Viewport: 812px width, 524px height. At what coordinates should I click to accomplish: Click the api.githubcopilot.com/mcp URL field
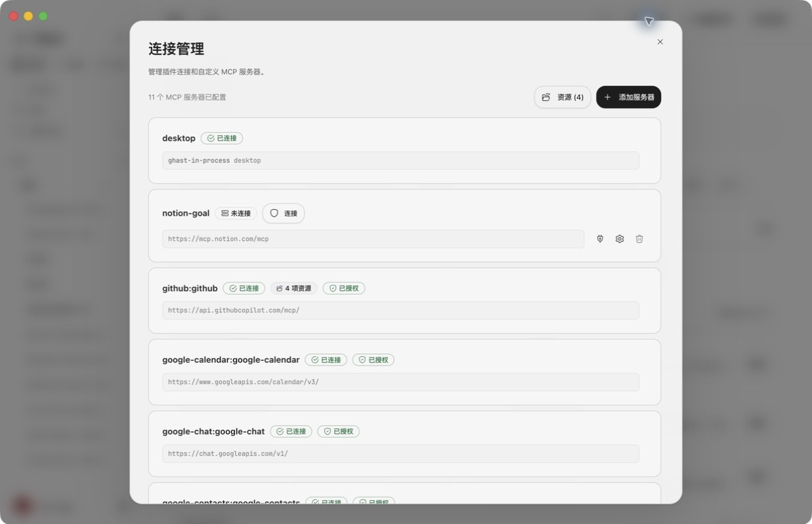[400, 310]
